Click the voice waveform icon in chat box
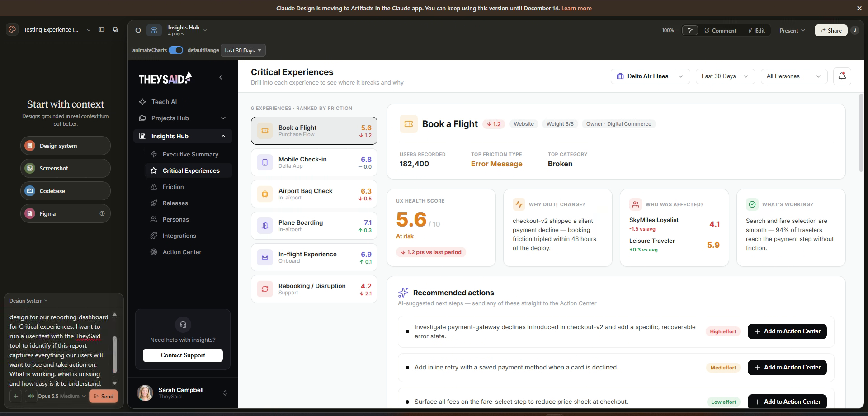868x416 pixels. pyautogui.click(x=31, y=396)
